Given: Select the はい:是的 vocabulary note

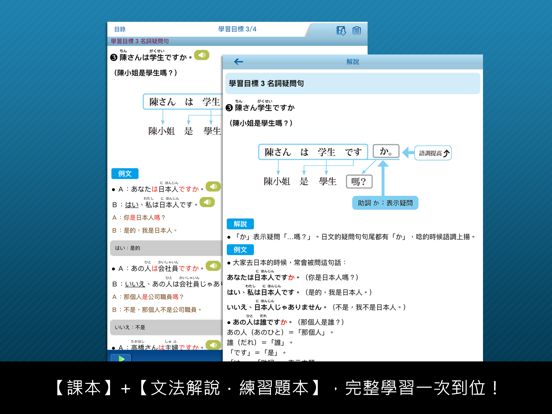Looking at the screenshot, I should click(x=166, y=248).
